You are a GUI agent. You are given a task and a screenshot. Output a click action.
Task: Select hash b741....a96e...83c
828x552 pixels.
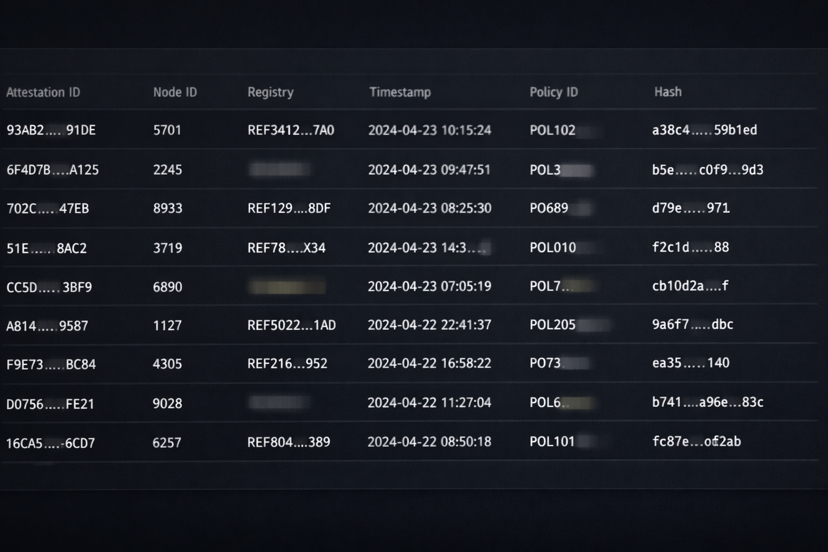[708, 403]
